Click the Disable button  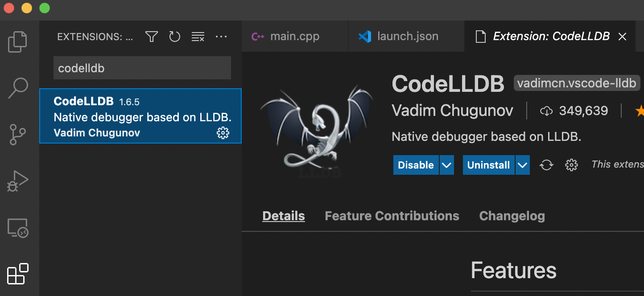[x=416, y=165]
